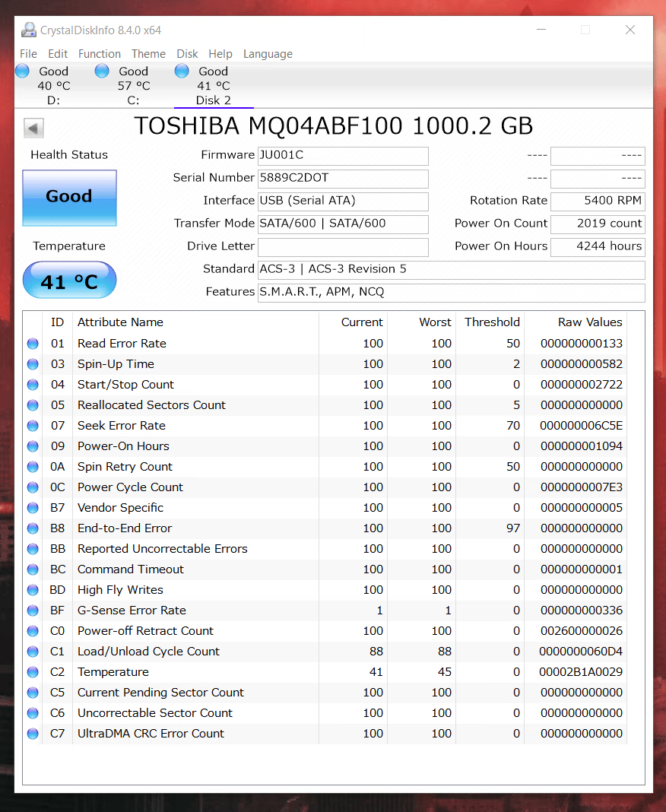Click status orb for Command Timeout
Image resolution: width=666 pixels, height=812 pixels.
pyautogui.click(x=33, y=569)
